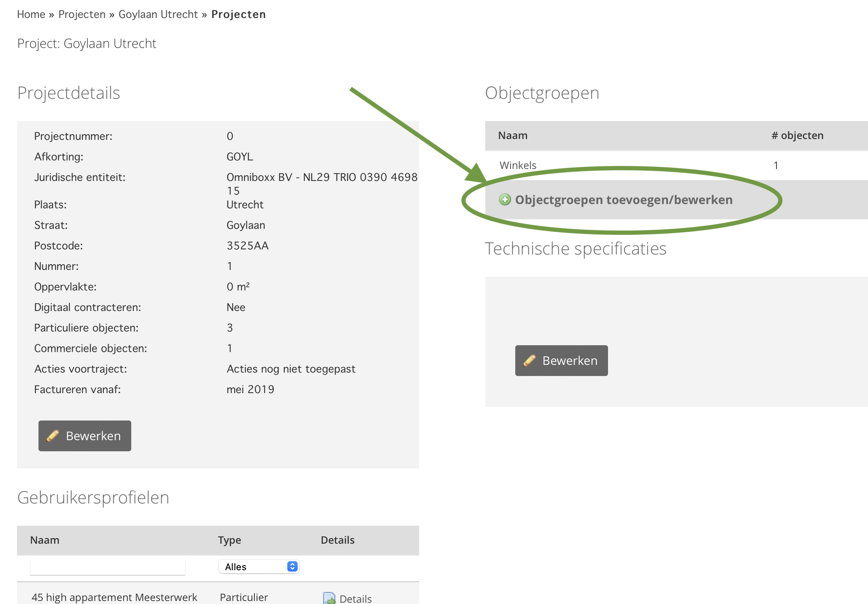Click the # objecten column header
Image resolution: width=868 pixels, height=604 pixels.
click(x=797, y=136)
